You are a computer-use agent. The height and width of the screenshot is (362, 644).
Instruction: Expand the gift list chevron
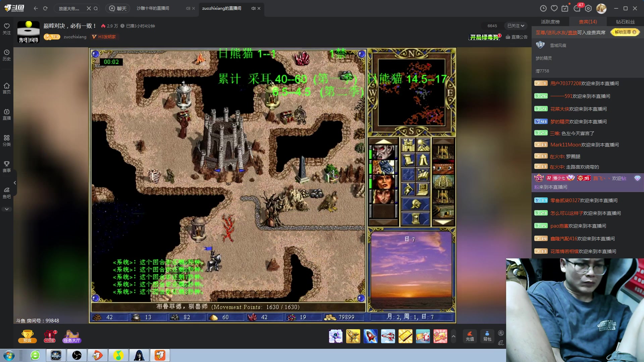click(x=453, y=336)
